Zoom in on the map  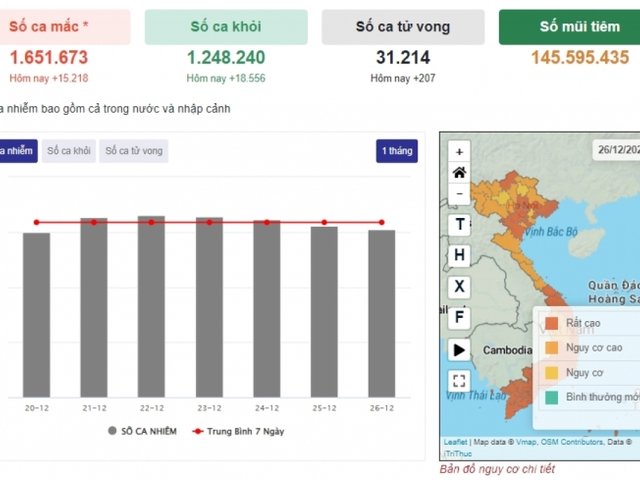click(x=459, y=151)
